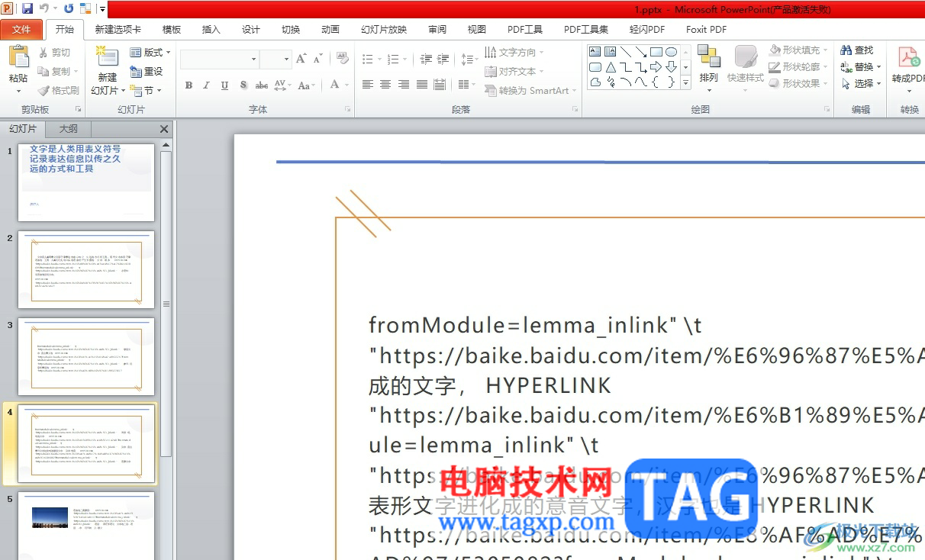The image size is (925, 560).
Task: Select the rectangle shape in the gallery
Action: 656,52
